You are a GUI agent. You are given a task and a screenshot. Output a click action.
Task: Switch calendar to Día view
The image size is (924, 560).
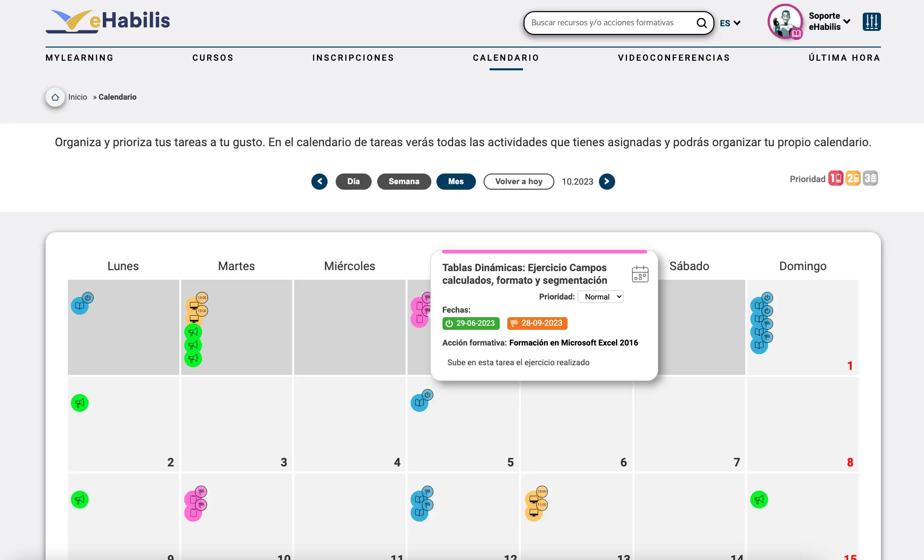353,182
